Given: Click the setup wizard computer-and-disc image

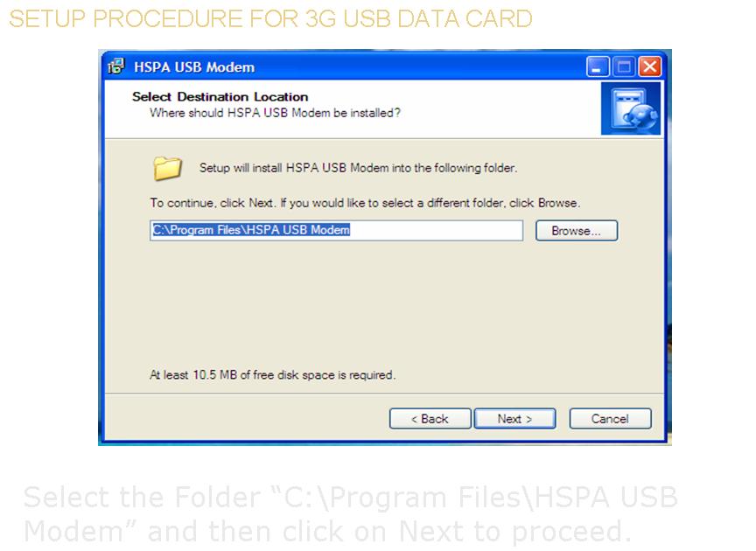Looking at the screenshot, I should [631, 108].
